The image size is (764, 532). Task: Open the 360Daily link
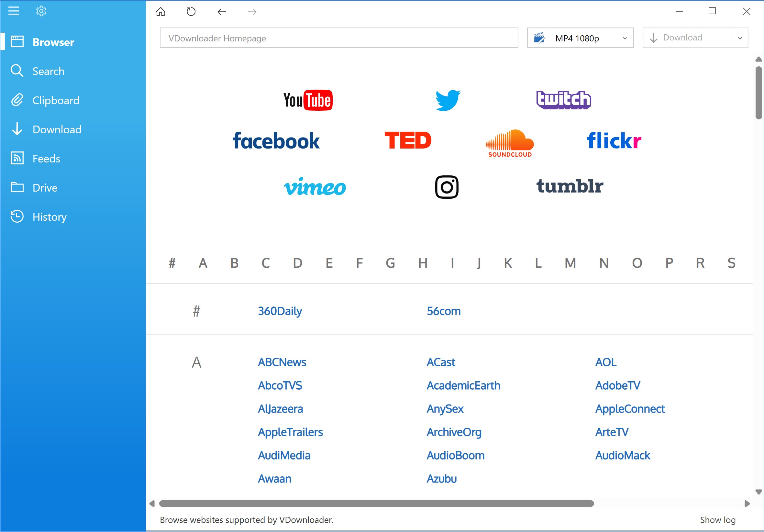click(280, 311)
